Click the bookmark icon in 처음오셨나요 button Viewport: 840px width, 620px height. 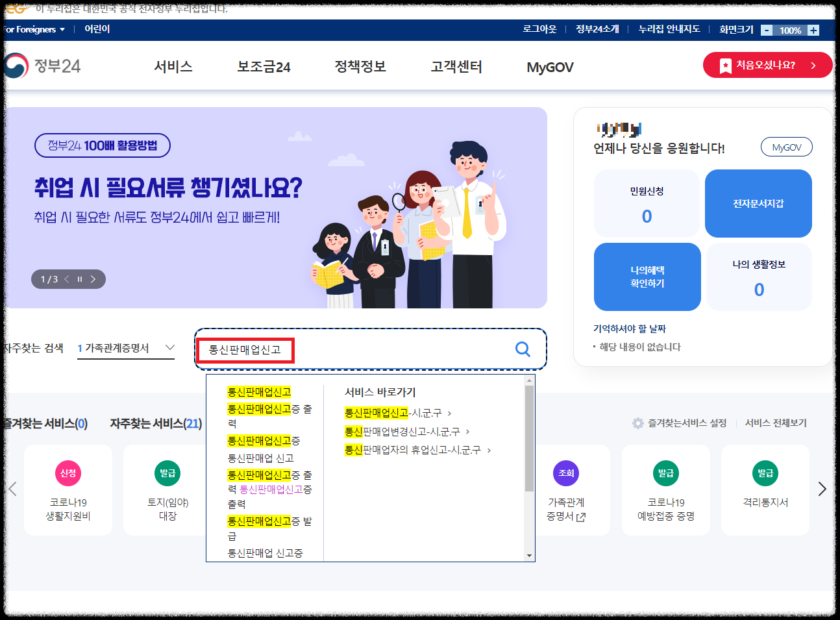(725, 66)
